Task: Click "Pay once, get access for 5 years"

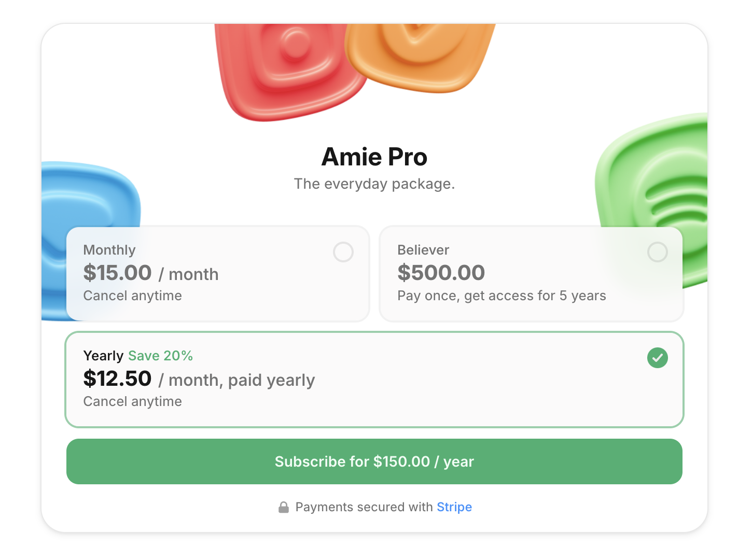Action: point(502,296)
